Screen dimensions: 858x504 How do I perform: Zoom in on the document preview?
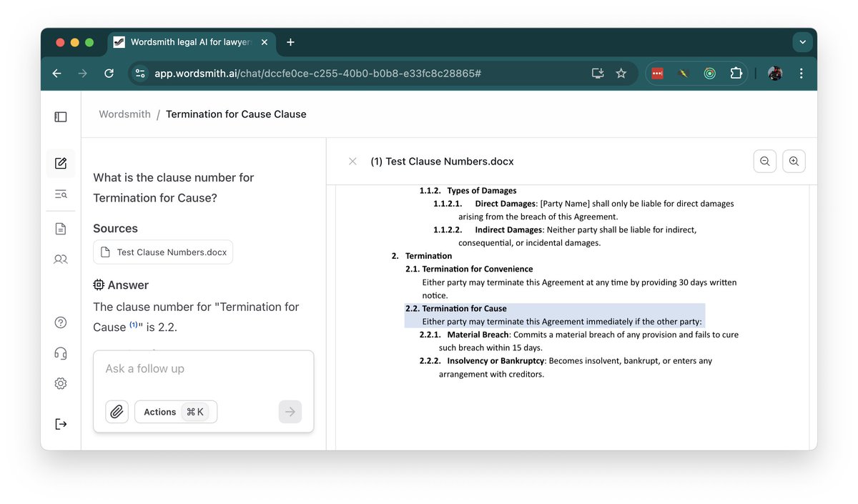pyautogui.click(x=794, y=162)
